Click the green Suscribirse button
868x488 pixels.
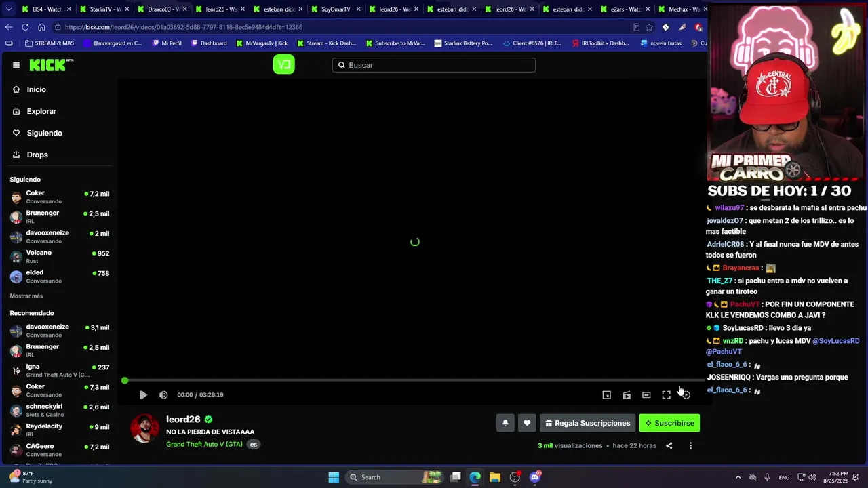pyautogui.click(x=669, y=423)
